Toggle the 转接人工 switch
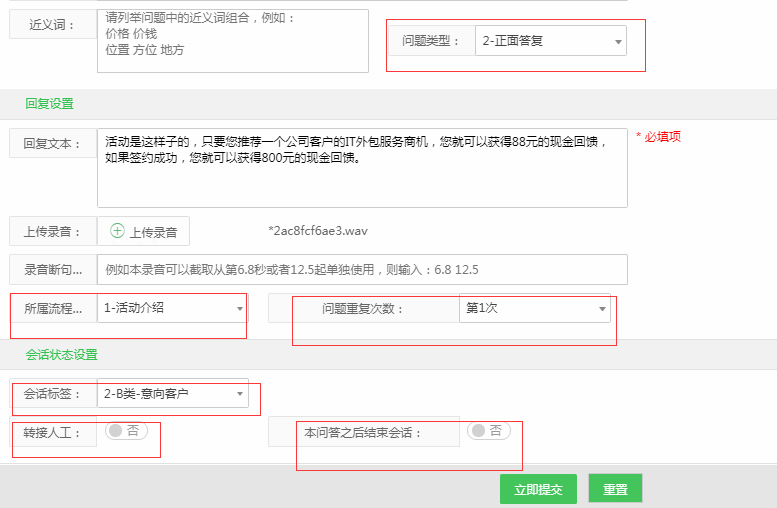 [125, 431]
